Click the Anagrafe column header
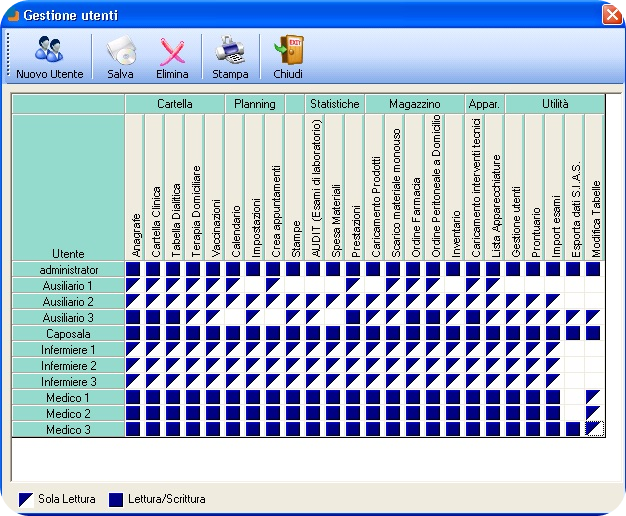626x516 pixels. pos(135,187)
